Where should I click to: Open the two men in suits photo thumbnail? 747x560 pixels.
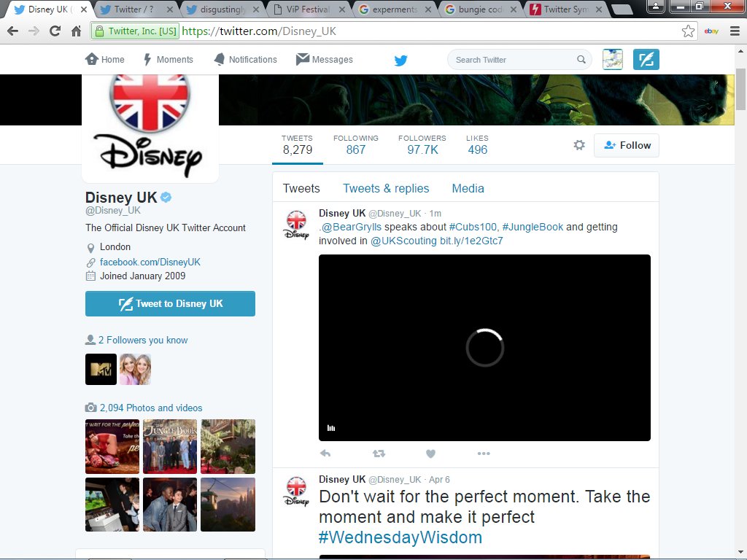click(170, 505)
